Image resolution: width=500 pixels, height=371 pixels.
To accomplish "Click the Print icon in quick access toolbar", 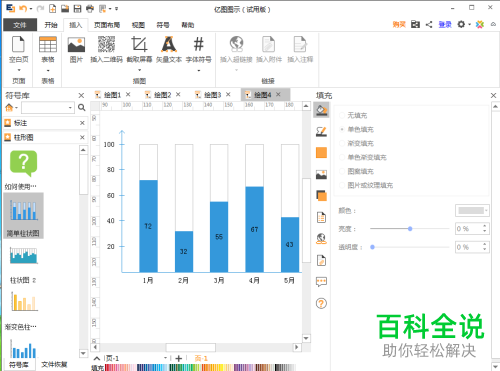I will (90, 8).
